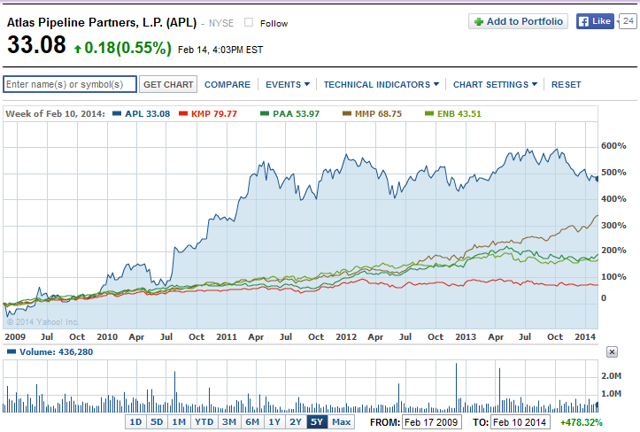
Task: Click the Week of Feb 10, 2014 label
Action: pos(55,114)
